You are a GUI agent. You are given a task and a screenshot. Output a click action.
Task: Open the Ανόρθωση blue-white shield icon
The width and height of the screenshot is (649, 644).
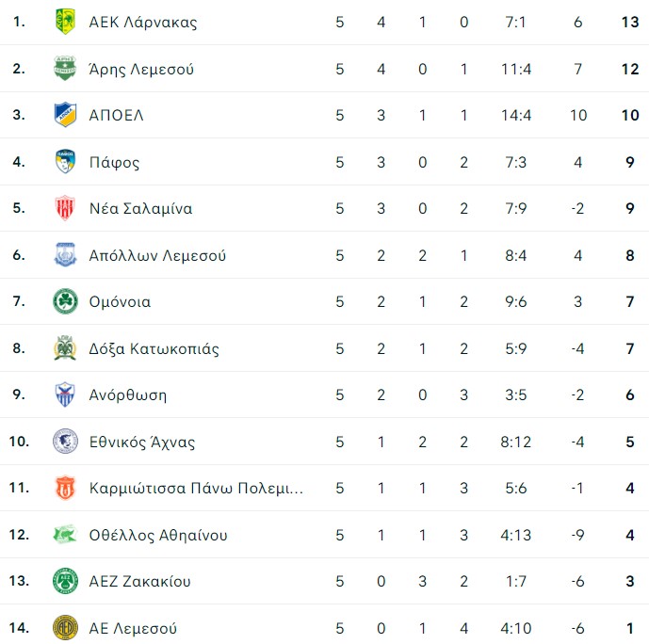(65, 394)
